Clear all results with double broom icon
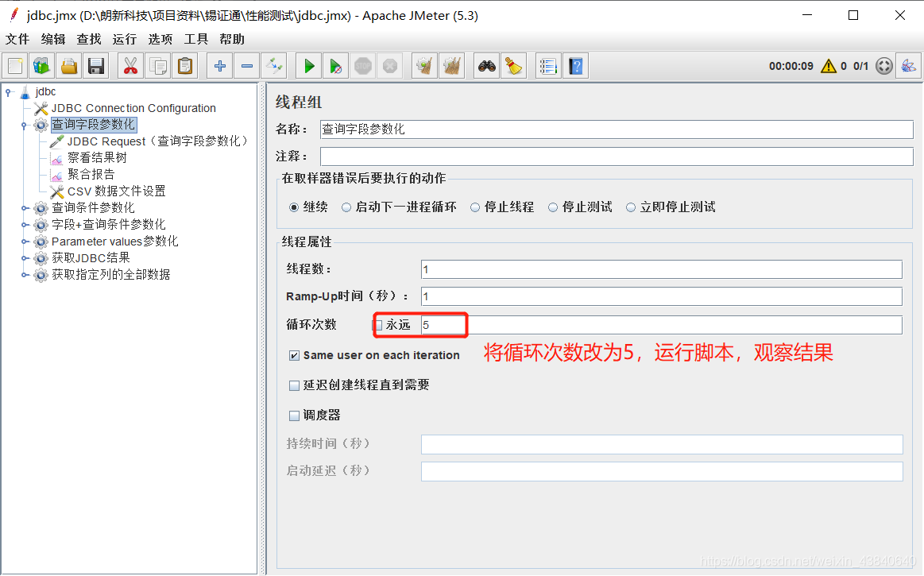Viewport: 924px width, 576px height. coord(452,66)
